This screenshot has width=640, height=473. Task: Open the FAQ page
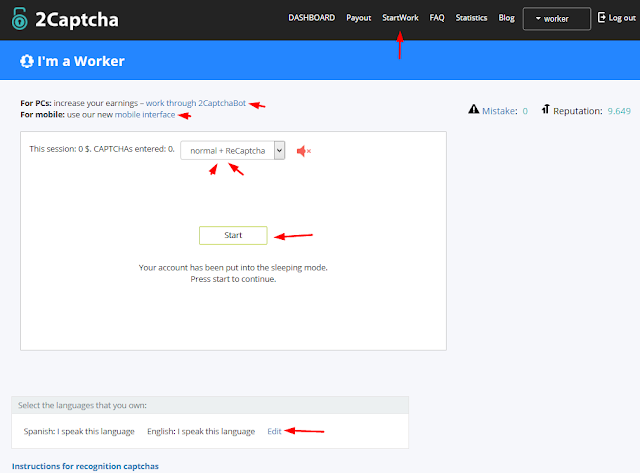pos(437,18)
